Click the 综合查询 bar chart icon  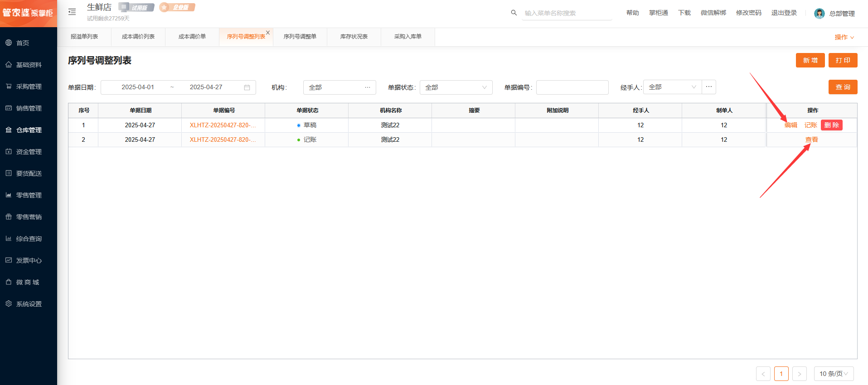click(x=9, y=238)
